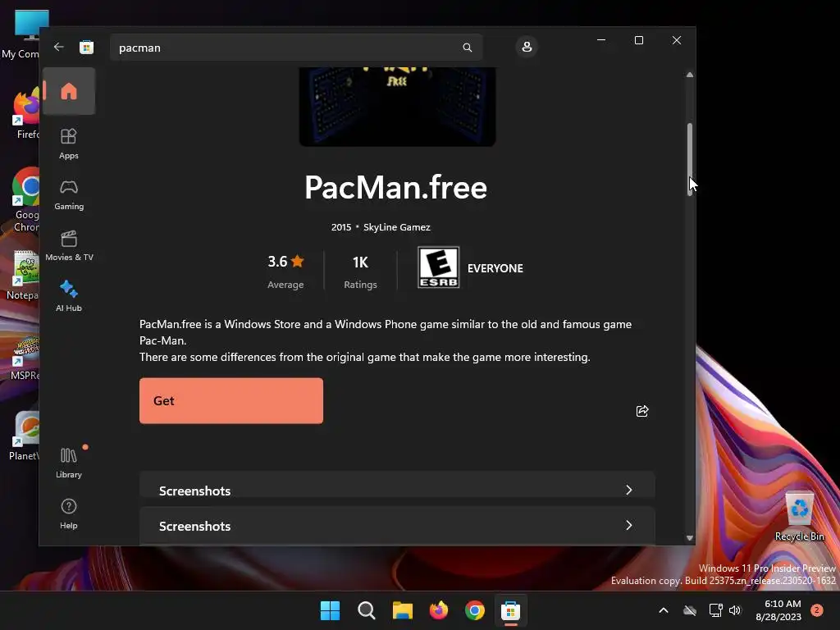This screenshot has width=840, height=630.
Task: Click the Get button to install PacMan.free
Action: pos(231,400)
